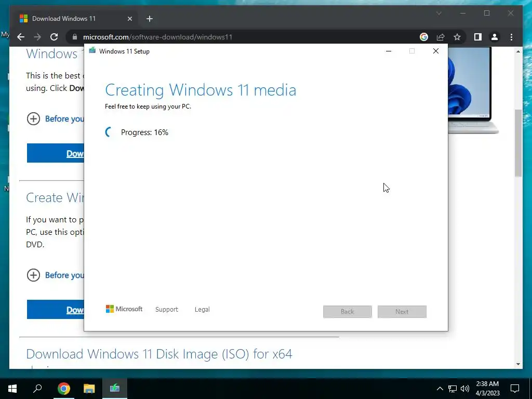Screen dimensions: 532x399
Task: Open volume control tray icon
Action: coord(465,389)
